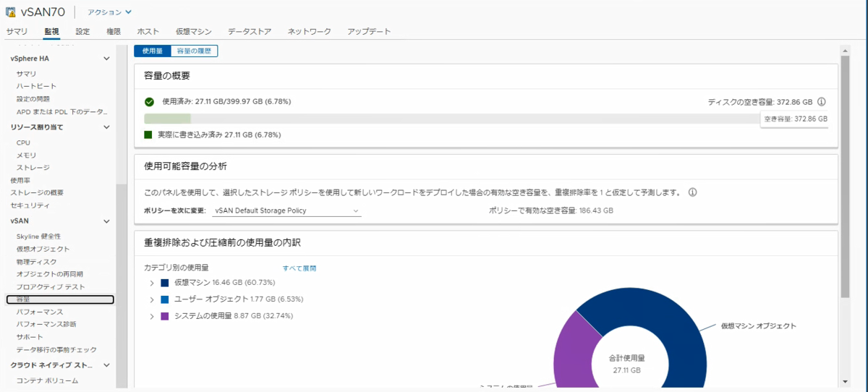868x392 pixels.
Task: Open CPU under リソース割り当て
Action: (x=23, y=142)
